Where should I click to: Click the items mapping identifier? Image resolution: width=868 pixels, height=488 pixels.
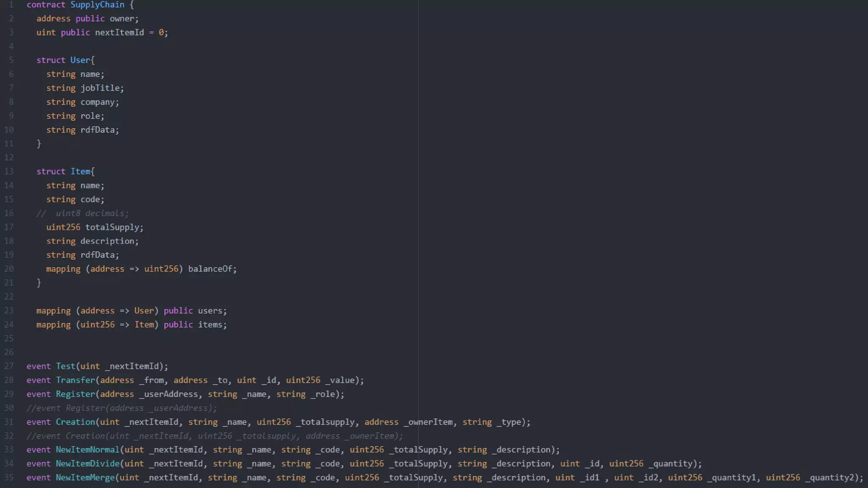tap(210, 325)
